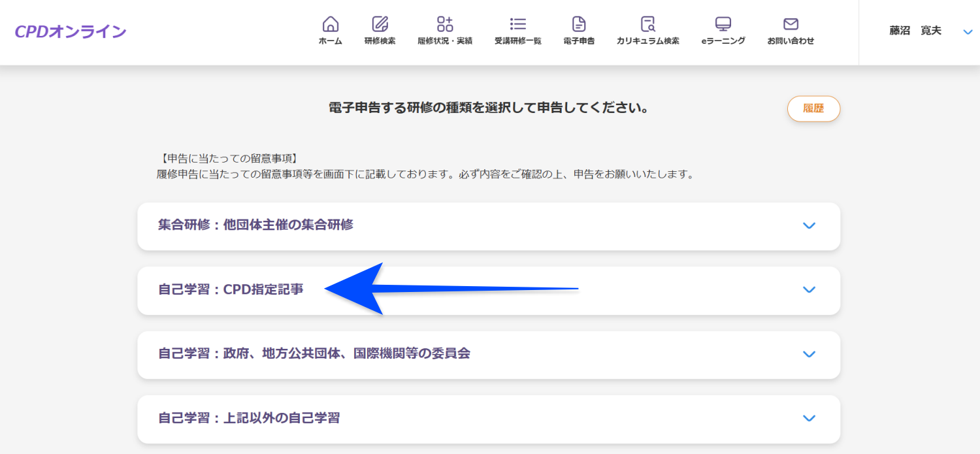Click 自己学習:政府、地方公共団体、国際機関等の委員会 title
The height and width of the screenshot is (454, 980).
click(314, 353)
